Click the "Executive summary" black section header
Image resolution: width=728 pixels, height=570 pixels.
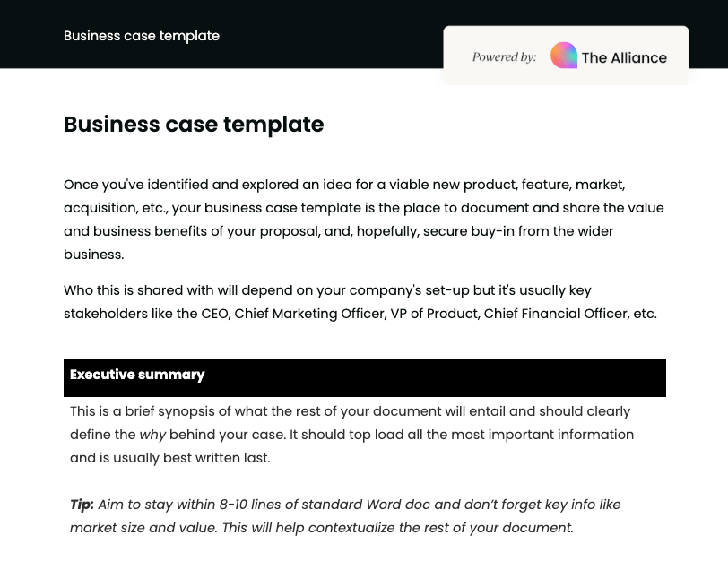click(x=137, y=375)
